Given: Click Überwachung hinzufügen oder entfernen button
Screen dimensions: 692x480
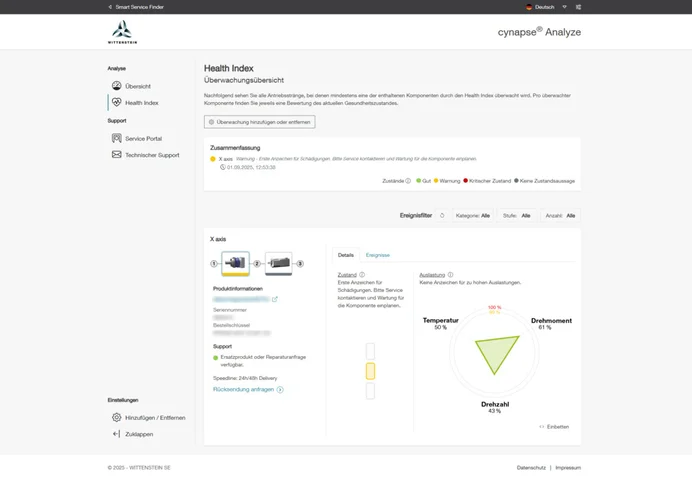Looking at the screenshot, I should coord(260,122).
